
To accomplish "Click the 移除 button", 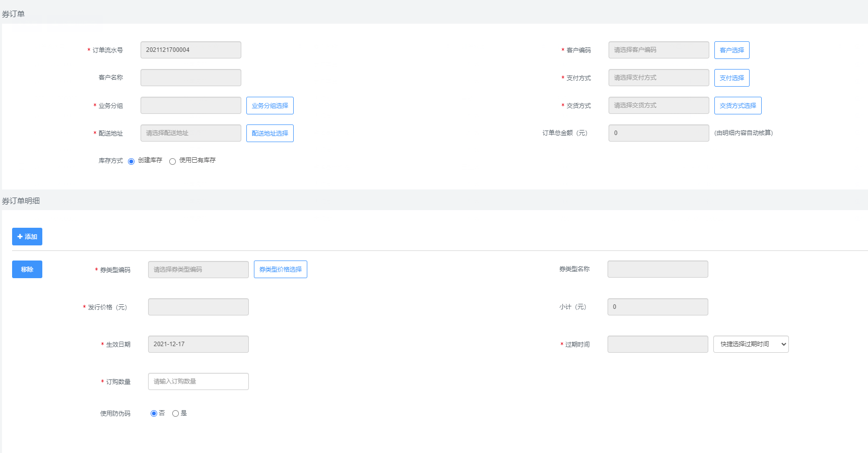I will [27, 269].
